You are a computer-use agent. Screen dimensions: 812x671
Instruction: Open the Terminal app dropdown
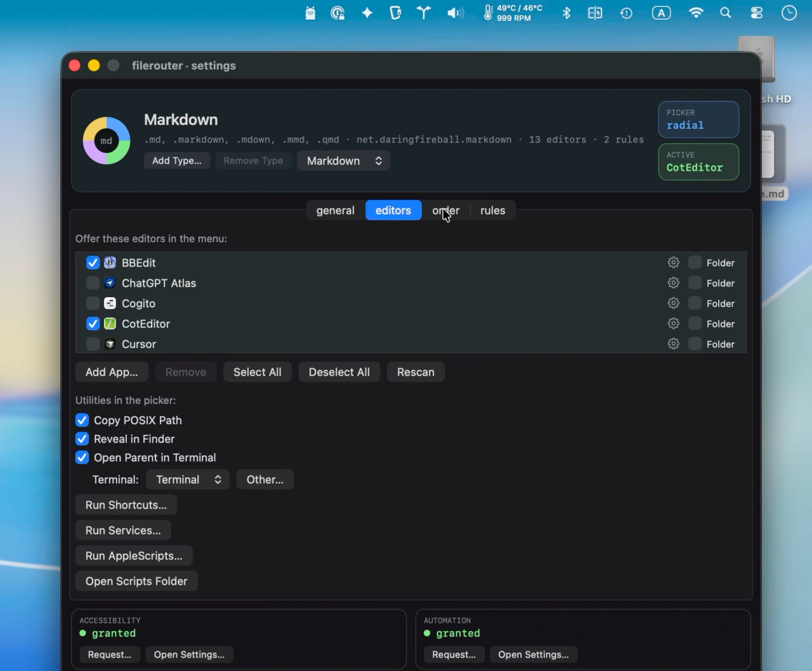(x=188, y=480)
